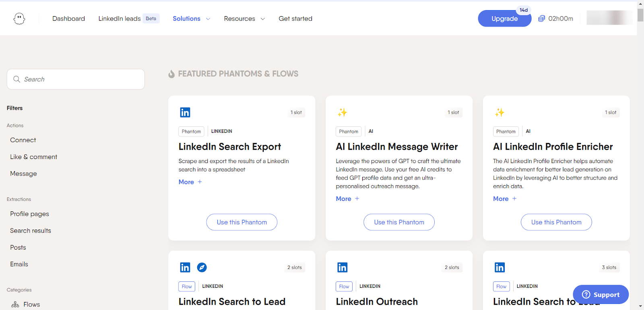This screenshot has height=310, width=644.
Task: Click the 02h00m remaining time indicator
Action: [x=560, y=19]
